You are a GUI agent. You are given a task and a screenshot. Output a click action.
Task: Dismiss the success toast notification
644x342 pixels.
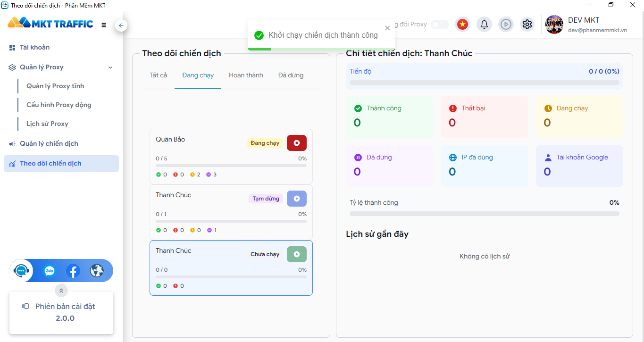pyautogui.click(x=387, y=27)
